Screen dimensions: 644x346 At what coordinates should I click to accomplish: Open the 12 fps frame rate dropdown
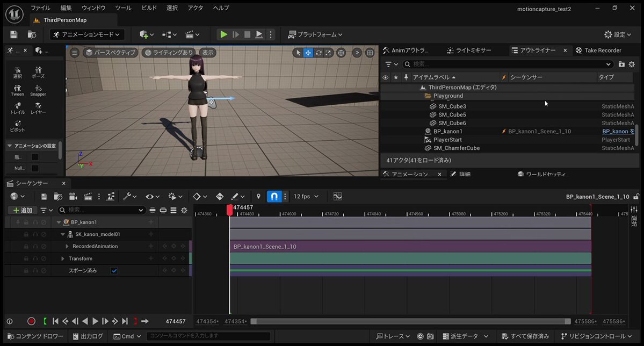pos(306,197)
